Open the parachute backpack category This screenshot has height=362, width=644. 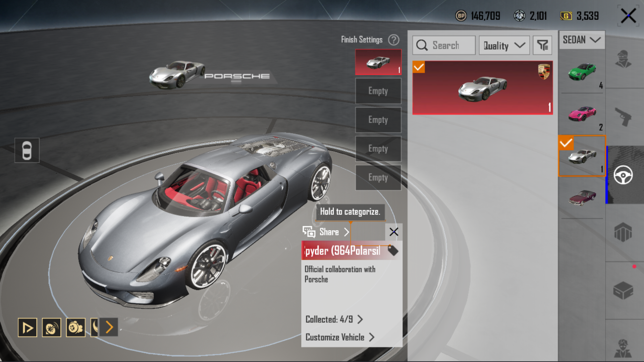coord(623,232)
